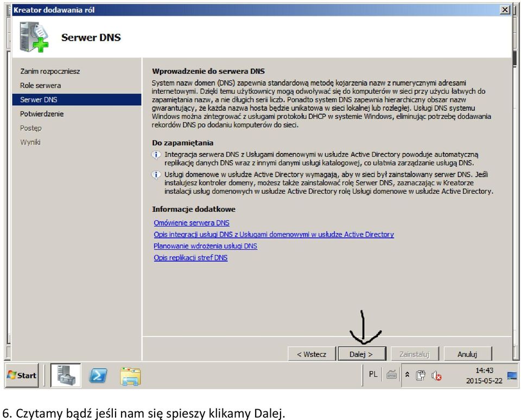Launch PowerShell from taskbar
The width and height of the screenshot is (521, 420).
pyautogui.click(x=98, y=376)
